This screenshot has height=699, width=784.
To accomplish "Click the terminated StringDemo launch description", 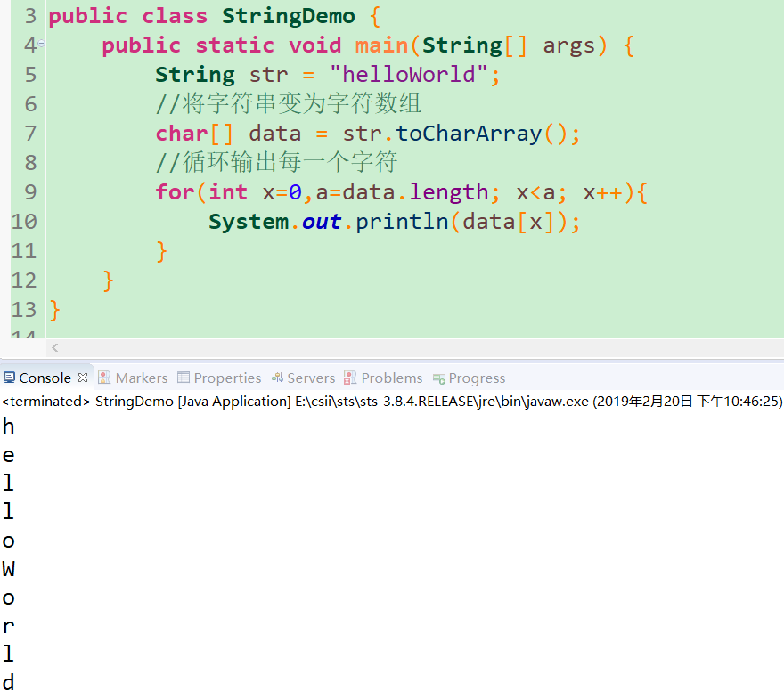I will tap(391, 402).
